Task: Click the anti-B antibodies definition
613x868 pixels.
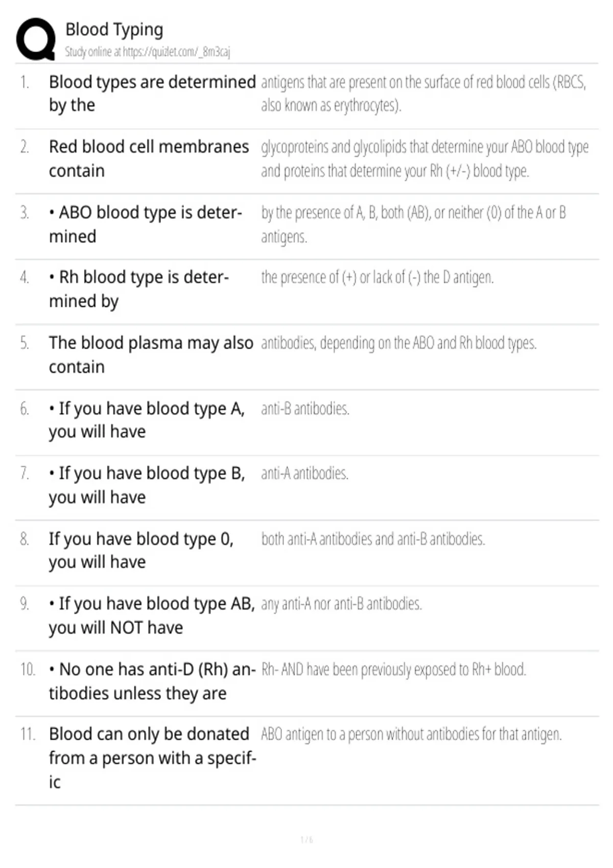Action: click(305, 408)
